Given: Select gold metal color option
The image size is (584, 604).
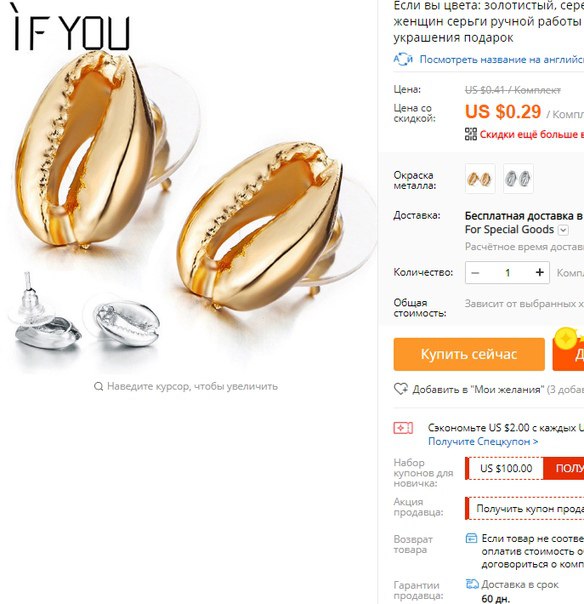Looking at the screenshot, I should tap(480, 178).
